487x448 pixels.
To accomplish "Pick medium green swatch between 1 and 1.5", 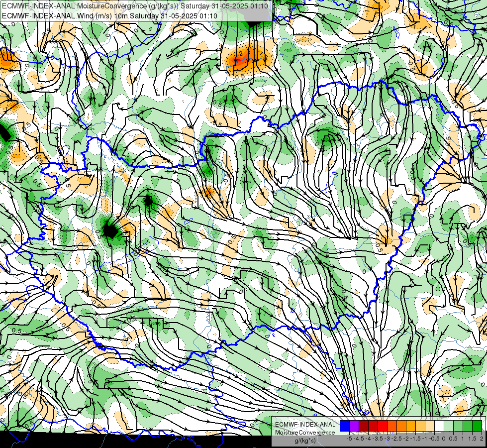I will [x=468, y=426].
